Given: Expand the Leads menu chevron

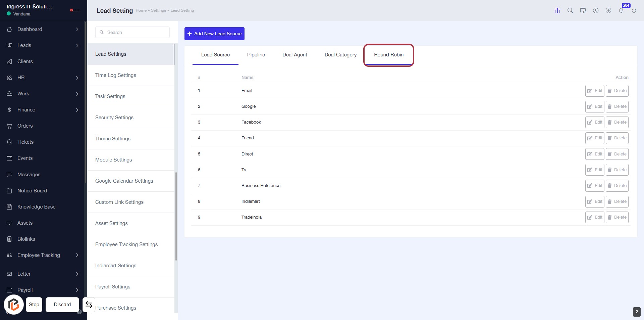Looking at the screenshot, I should [x=77, y=45].
